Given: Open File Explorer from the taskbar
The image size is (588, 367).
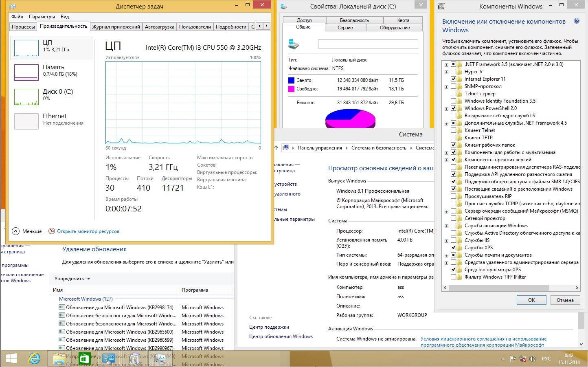Looking at the screenshot, I should tap(59, 358).
